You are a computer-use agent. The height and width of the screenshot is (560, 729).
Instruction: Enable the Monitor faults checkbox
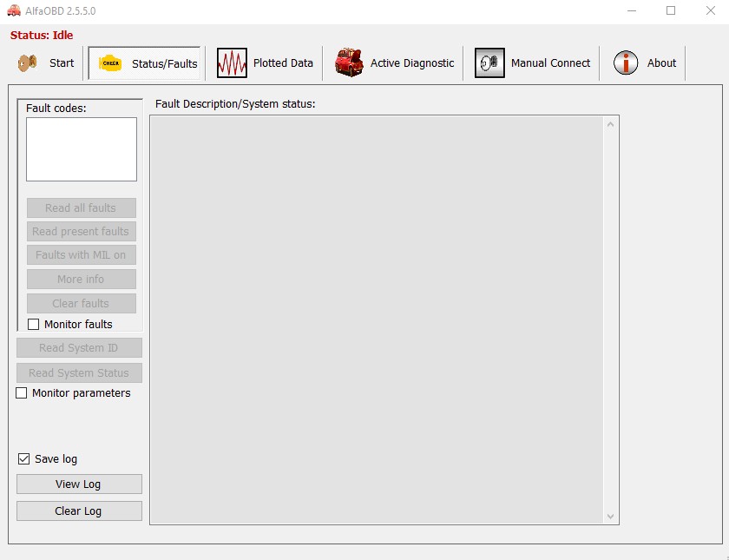click(34, 325)
